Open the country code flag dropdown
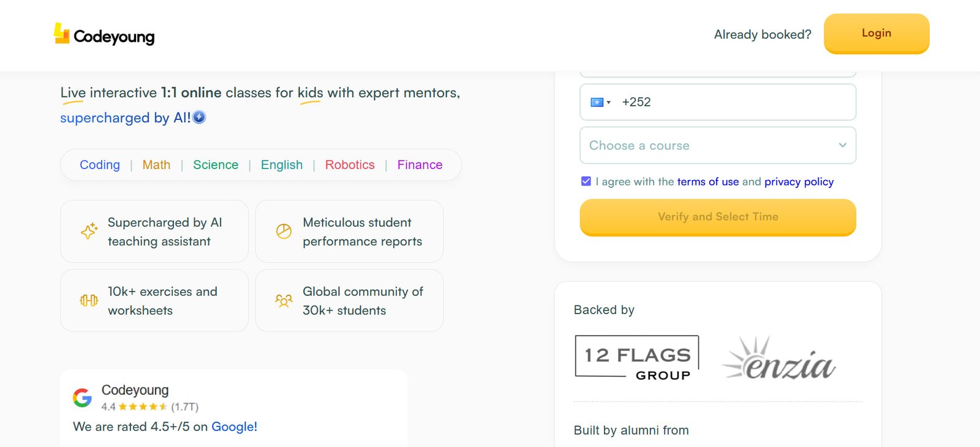Viewport: 980px width, 447px height. [x=600, y=102]
